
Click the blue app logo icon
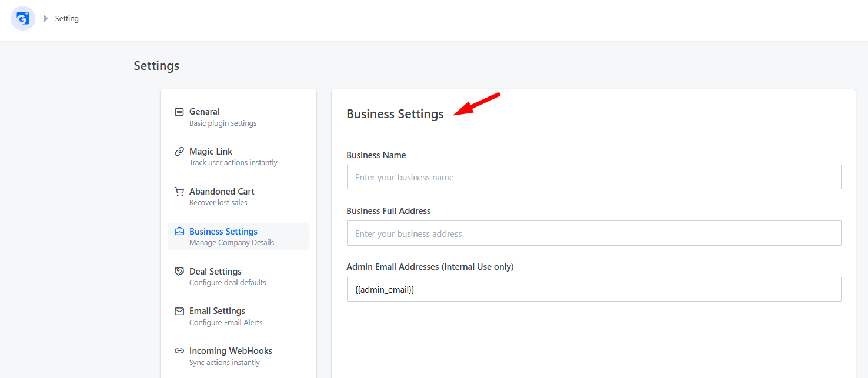(x=23, y=18)
